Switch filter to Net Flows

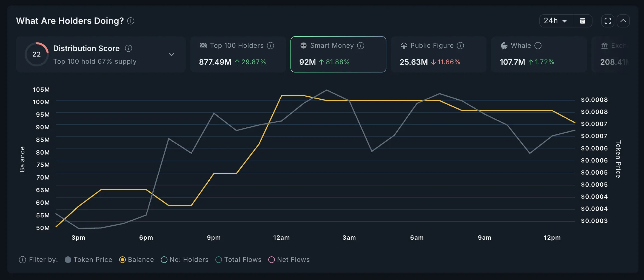pos(271,259)
